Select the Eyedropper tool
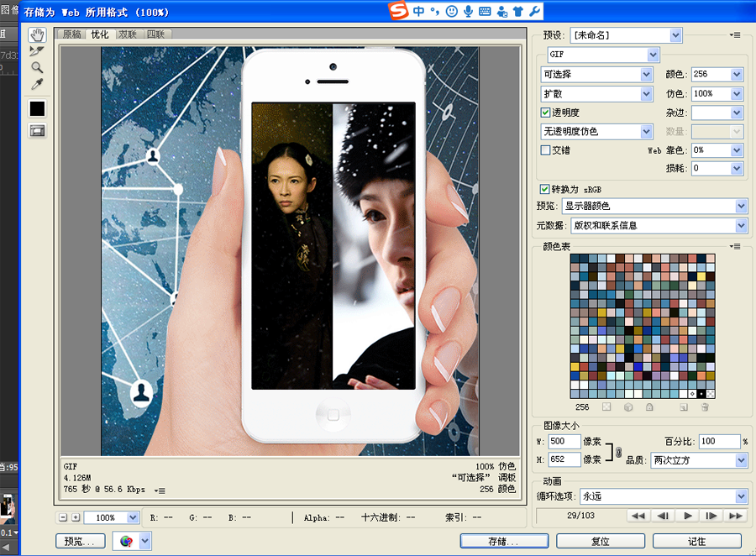 pos(37,84)
